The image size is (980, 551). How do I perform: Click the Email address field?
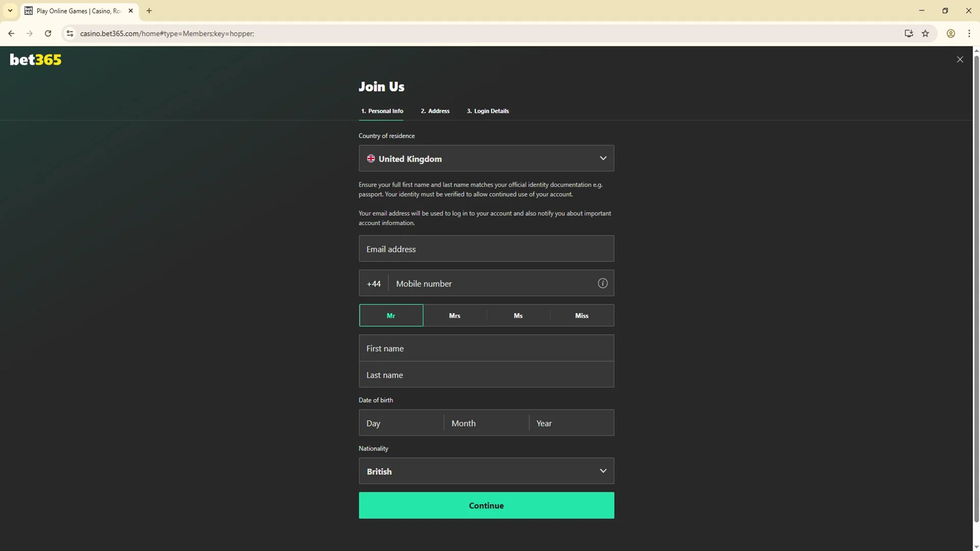[x=486, y=249]
